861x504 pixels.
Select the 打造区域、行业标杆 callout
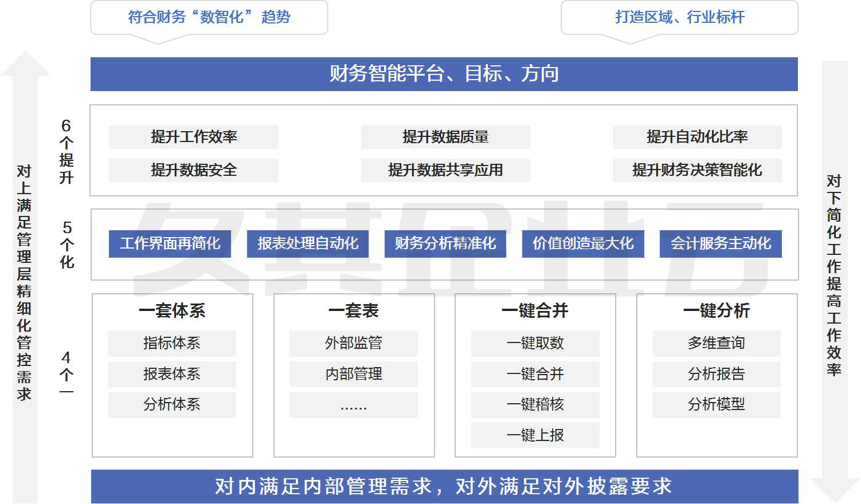click(679, 17)
